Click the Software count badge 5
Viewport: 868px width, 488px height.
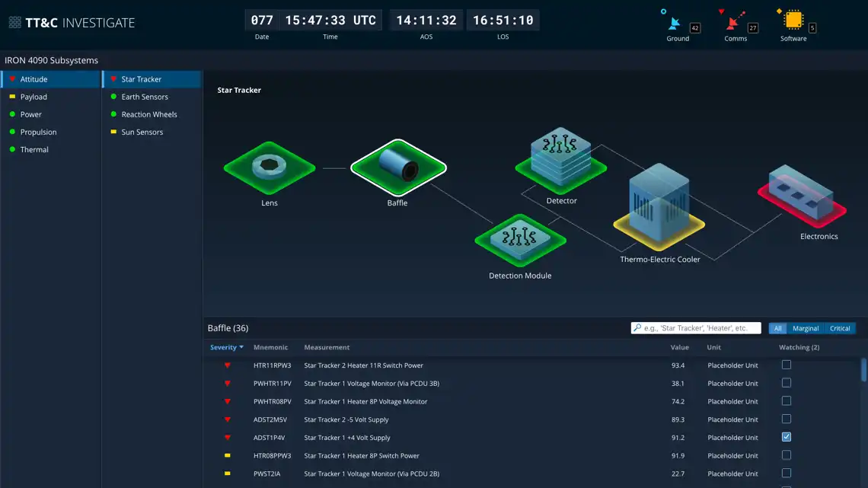coord(812,27)
